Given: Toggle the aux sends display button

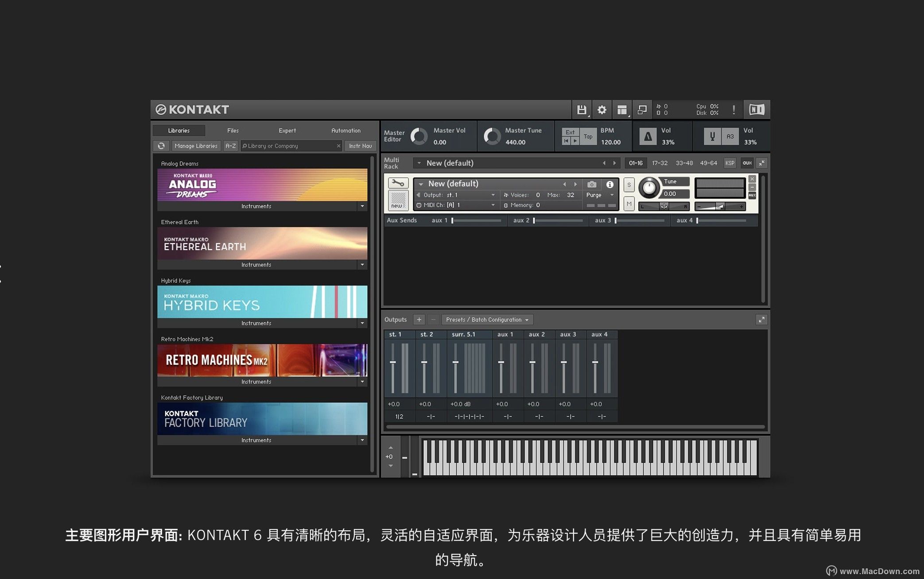Looking at the screenshot, I should (747, 163).
